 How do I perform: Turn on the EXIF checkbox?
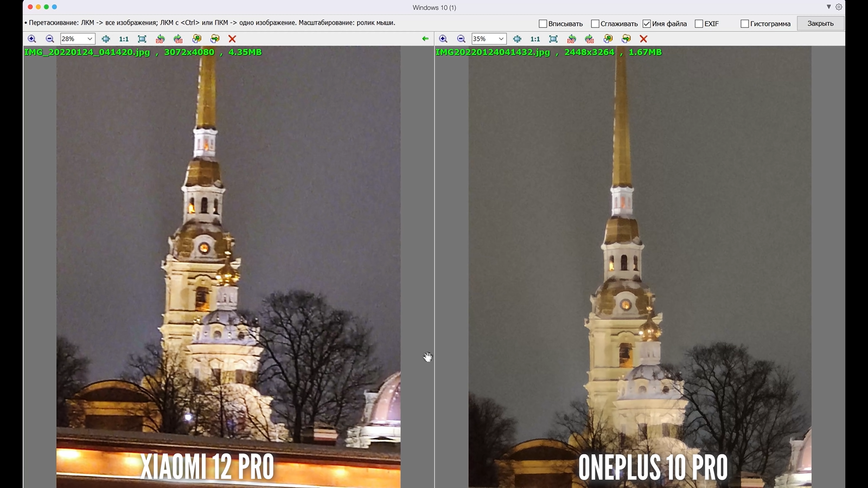699,24
